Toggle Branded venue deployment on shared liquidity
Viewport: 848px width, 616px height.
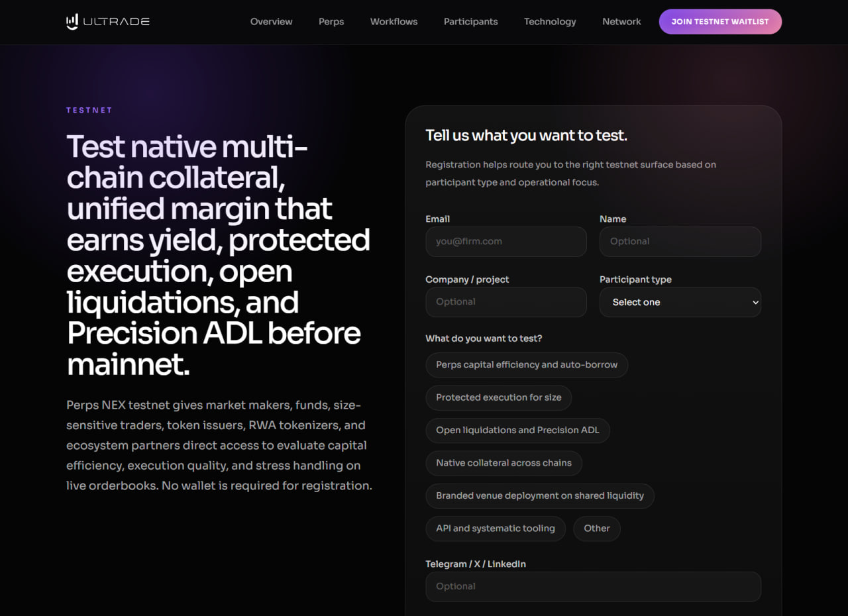point(539,495)
